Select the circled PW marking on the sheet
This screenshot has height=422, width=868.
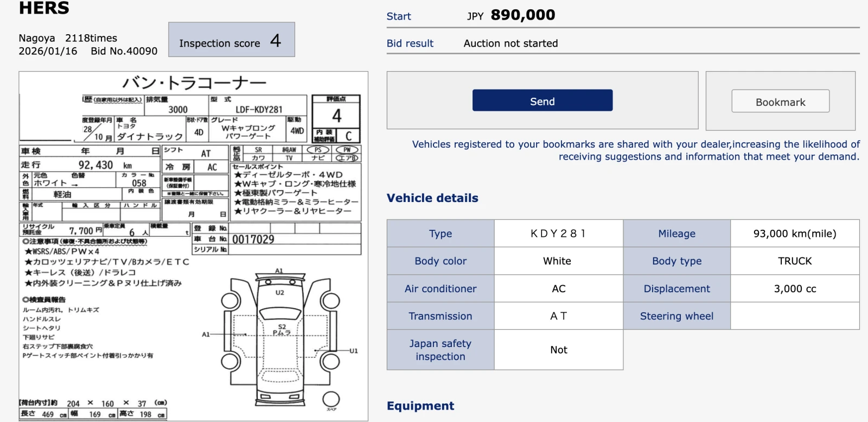click(347, 150)
